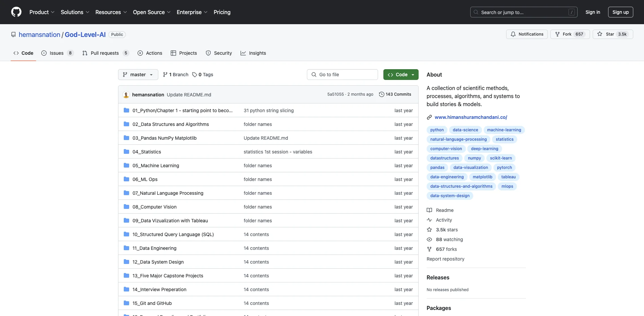Click the book icon beside Readme

(429, 210)
